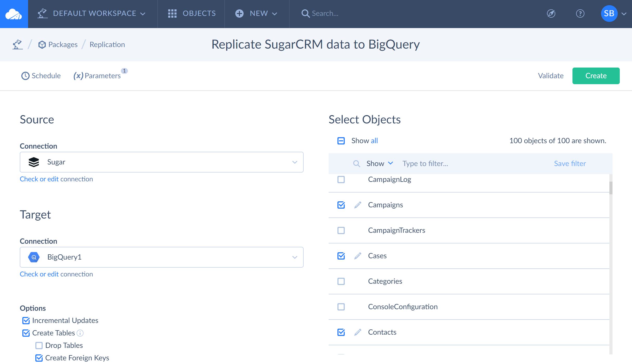632x364 pixels.
Task: Click the Parameters (x) icon
Action: pos(78,76)
